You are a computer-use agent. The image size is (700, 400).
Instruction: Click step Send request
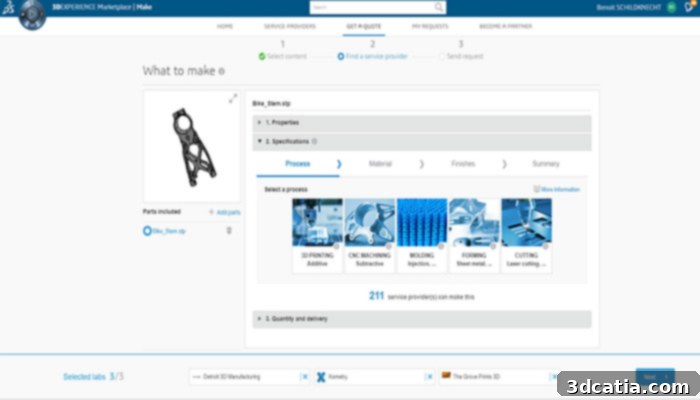point(461,56)
